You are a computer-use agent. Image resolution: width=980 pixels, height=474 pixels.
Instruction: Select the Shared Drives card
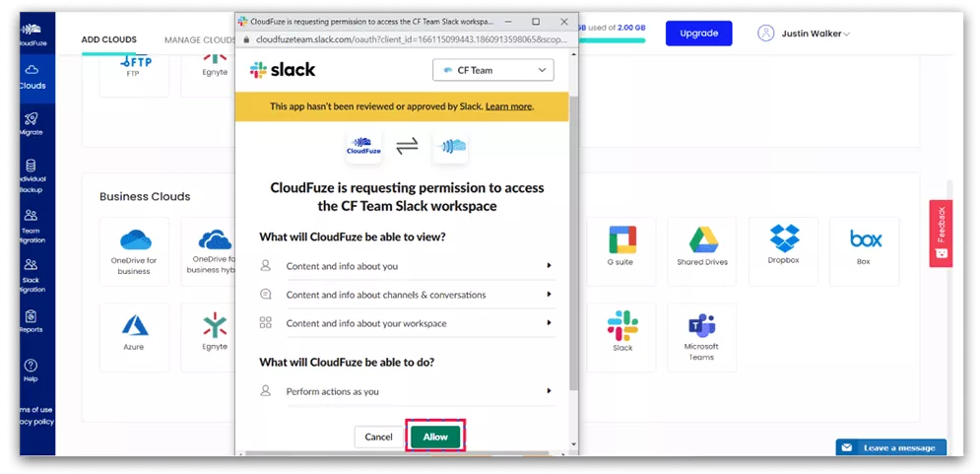click(702, 251)
